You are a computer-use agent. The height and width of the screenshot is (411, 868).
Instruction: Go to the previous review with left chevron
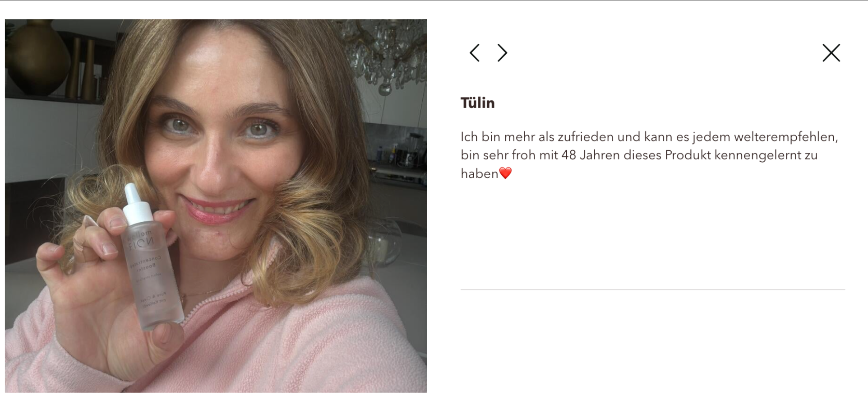[x=474, y=53]
